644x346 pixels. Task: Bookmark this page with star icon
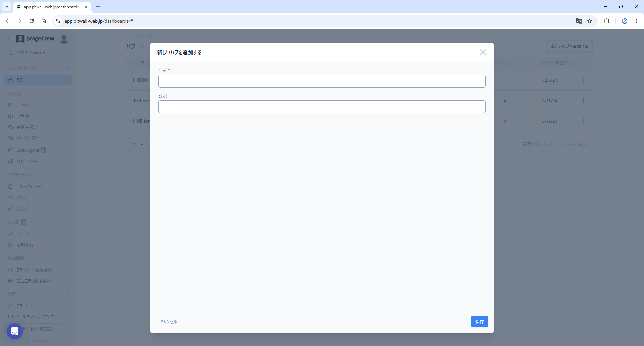coord(590,21)
